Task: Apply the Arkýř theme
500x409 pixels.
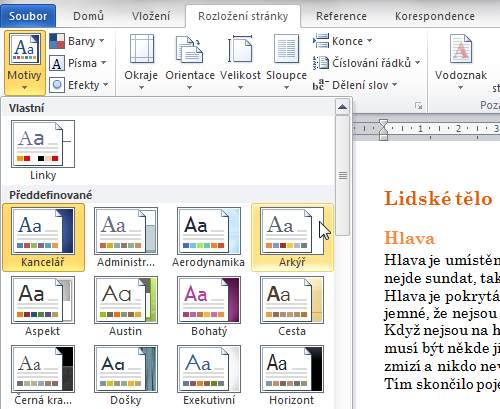Action: tap(292, 237)
